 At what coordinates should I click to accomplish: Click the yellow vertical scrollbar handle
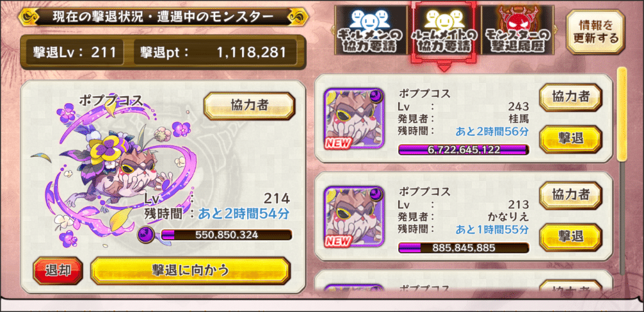[622, 114]
